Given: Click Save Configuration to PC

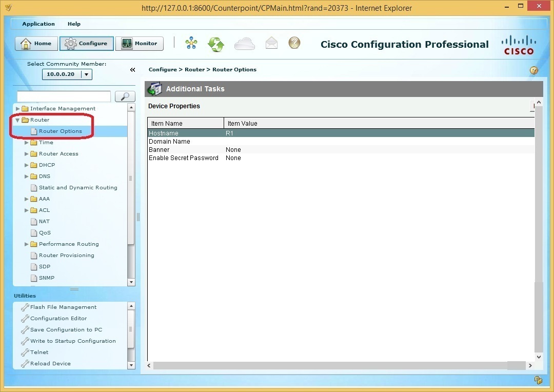Looking at the screenshot, I should [x=66, y=330].
